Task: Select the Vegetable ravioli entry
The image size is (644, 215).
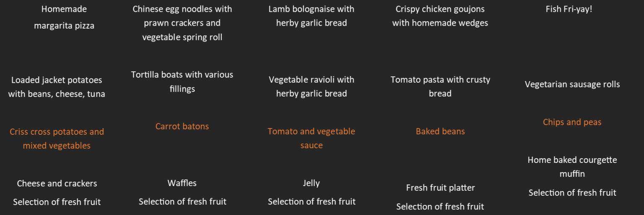Action: click(x=312, y=87)
